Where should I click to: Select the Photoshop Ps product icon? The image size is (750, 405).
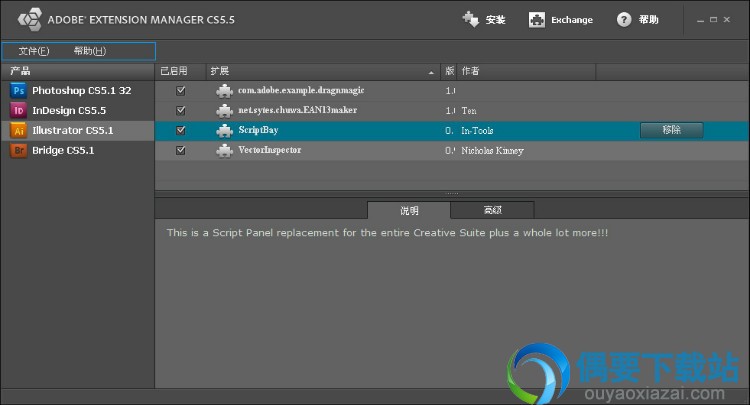(19, 90)
